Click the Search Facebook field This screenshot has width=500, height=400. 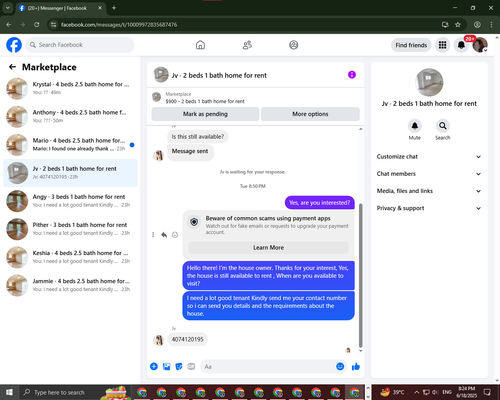80,45
